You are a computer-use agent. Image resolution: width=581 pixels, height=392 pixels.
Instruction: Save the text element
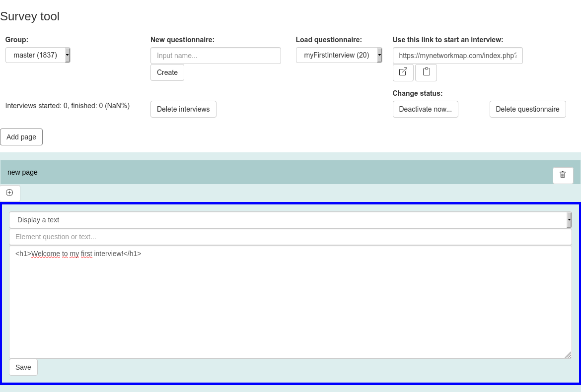pos(23,367)
